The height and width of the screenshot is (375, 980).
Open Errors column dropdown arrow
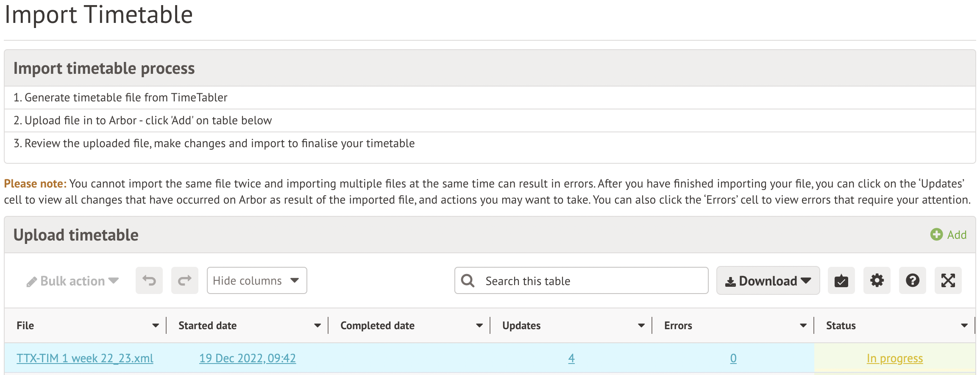(803, 325)
